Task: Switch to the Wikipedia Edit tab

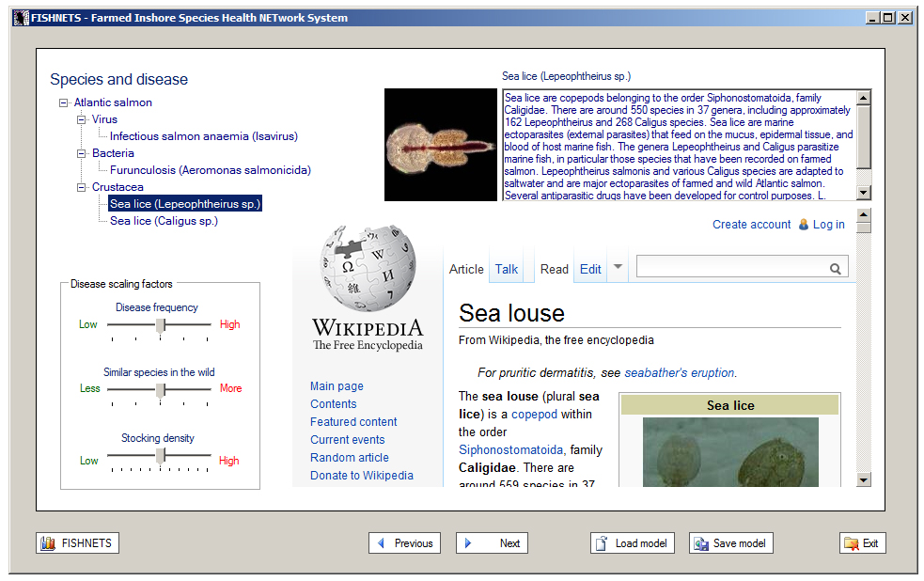Action: pyautogui.click(x=590, y=269)
